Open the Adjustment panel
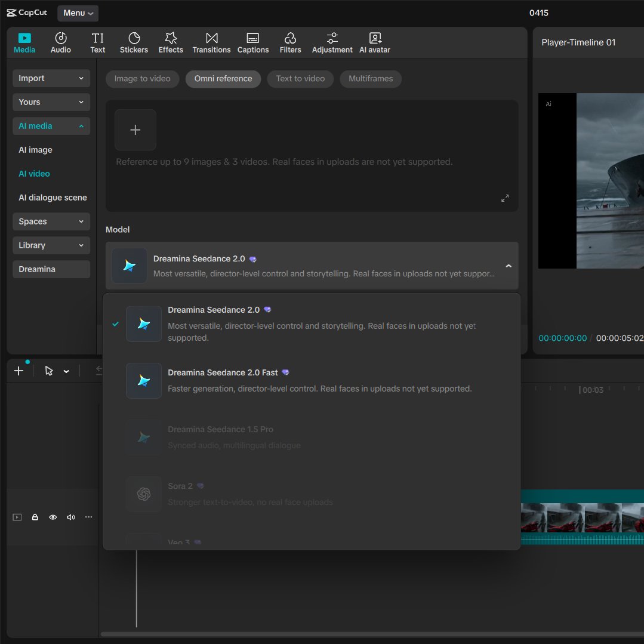The height and width of the screenshot is (644, 644). click(332, 43)
